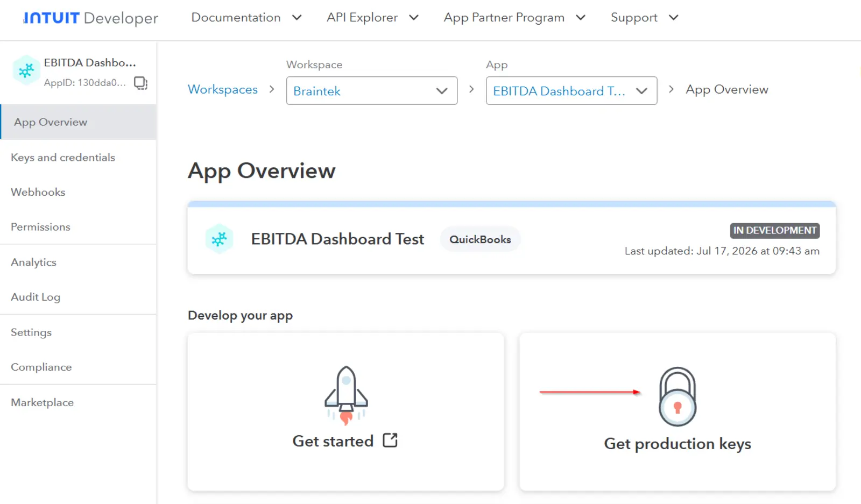Viewport: 861px width, 504px height.
Task: Click the Develop your app heading
Action: pyautogui.click(x=240, y=315)
